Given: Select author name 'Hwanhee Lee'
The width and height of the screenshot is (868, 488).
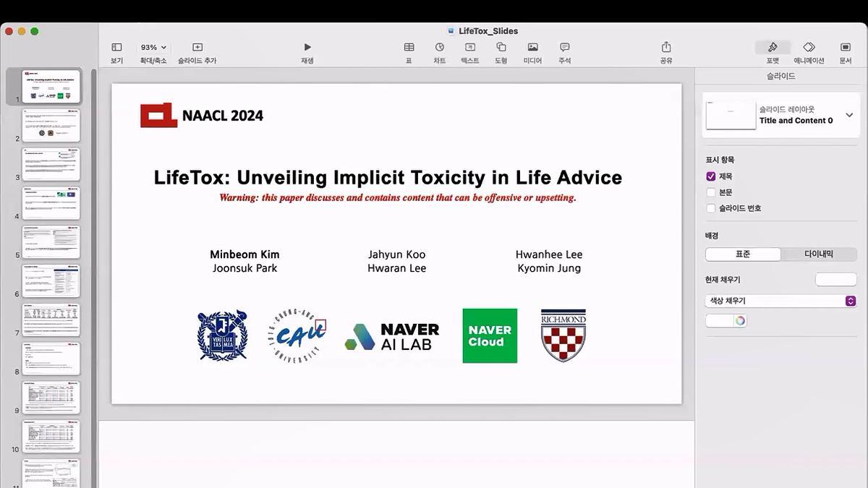Looking at the screenshot, I should tap(549, 254).
